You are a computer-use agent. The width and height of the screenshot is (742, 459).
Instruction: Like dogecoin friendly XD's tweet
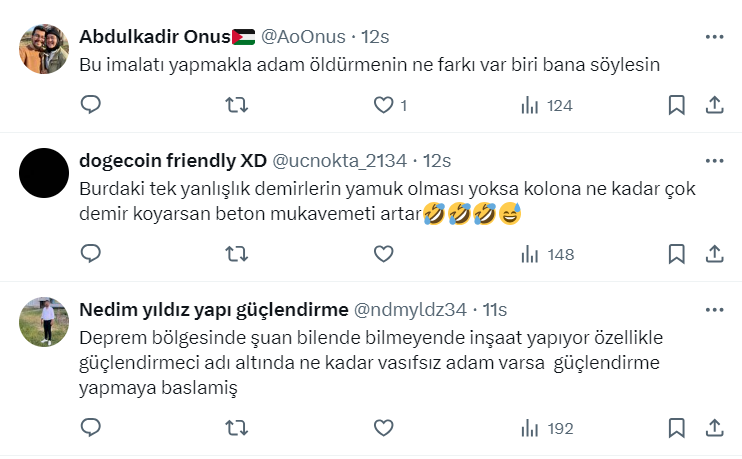(384, 255)
